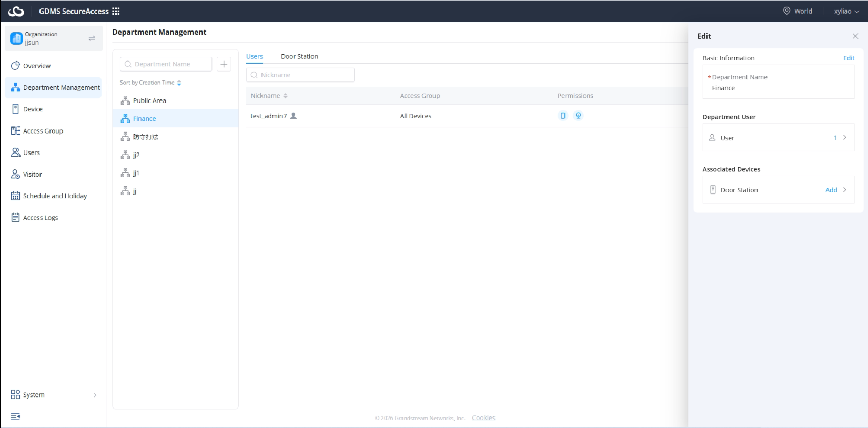Click the admin person icon beside test_admin7
Viewport: 868px width, 428px height.
coord(294,116)
